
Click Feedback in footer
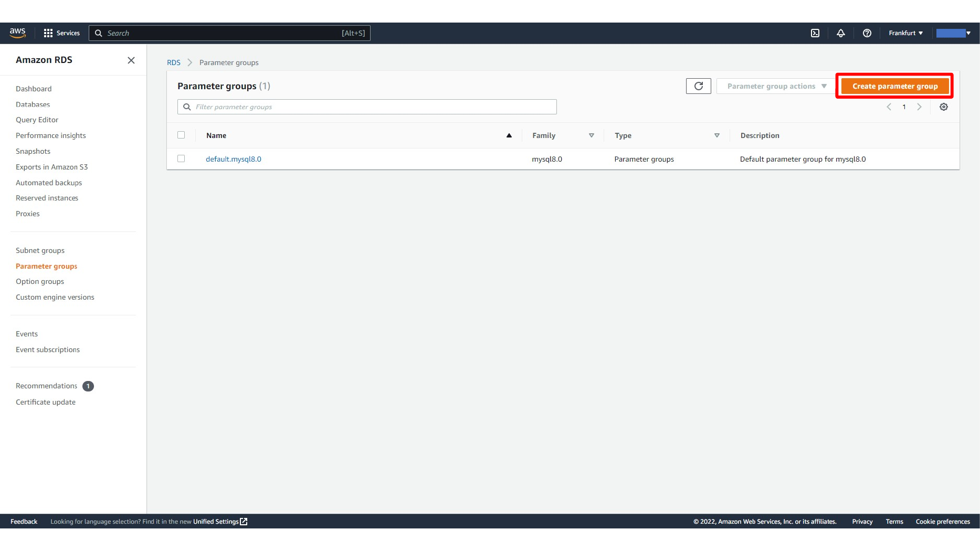pyautogui.click(x=24, y=522)
